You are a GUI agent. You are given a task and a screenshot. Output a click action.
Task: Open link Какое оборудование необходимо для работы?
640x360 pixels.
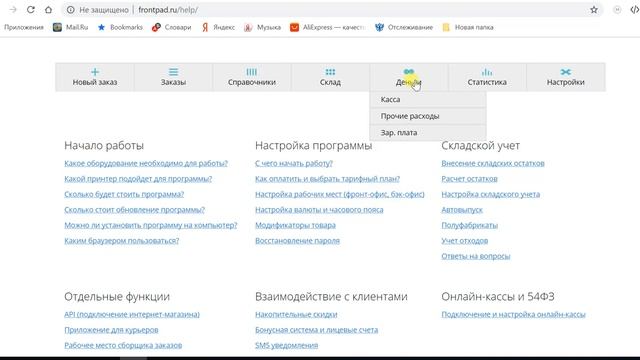coord(146,163)
